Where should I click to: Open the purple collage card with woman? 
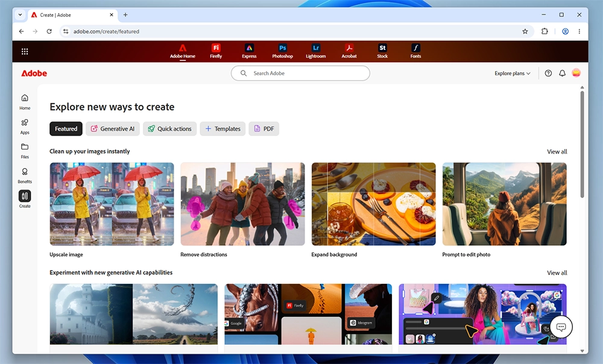[x=482, y=314]
